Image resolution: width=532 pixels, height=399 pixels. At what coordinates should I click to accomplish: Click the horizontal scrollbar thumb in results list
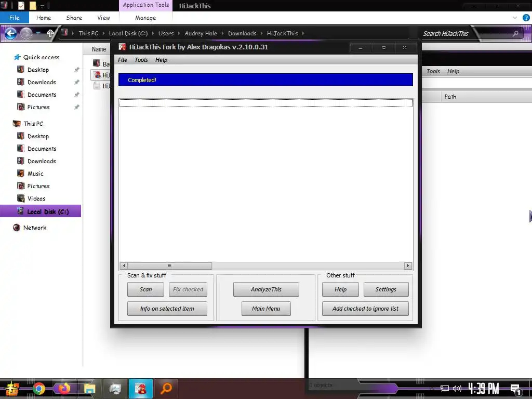pos(170,265)
